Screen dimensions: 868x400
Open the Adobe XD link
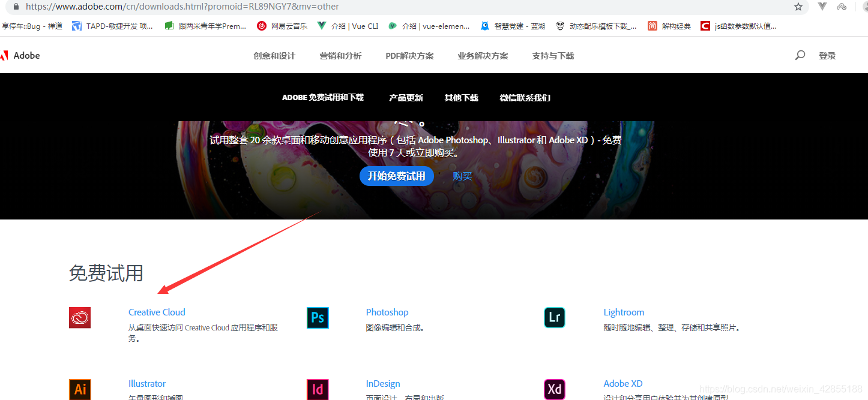coord(623,383)
